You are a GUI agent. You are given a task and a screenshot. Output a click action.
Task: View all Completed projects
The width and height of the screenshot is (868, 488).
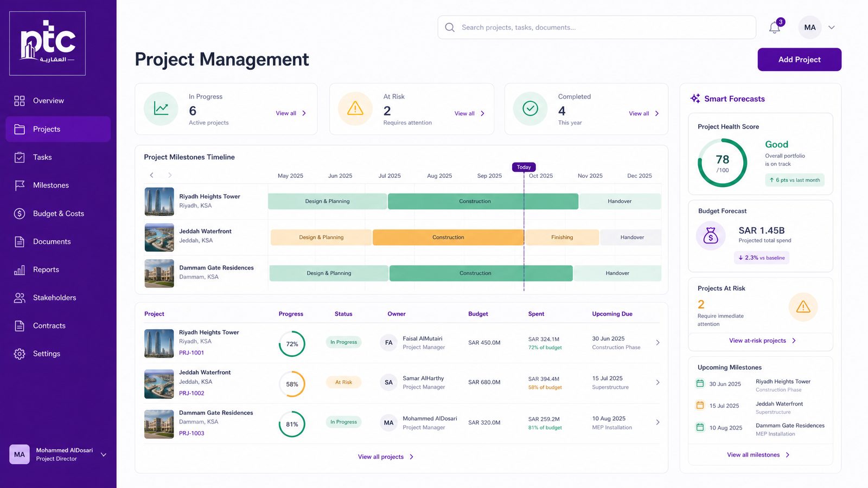644,113
